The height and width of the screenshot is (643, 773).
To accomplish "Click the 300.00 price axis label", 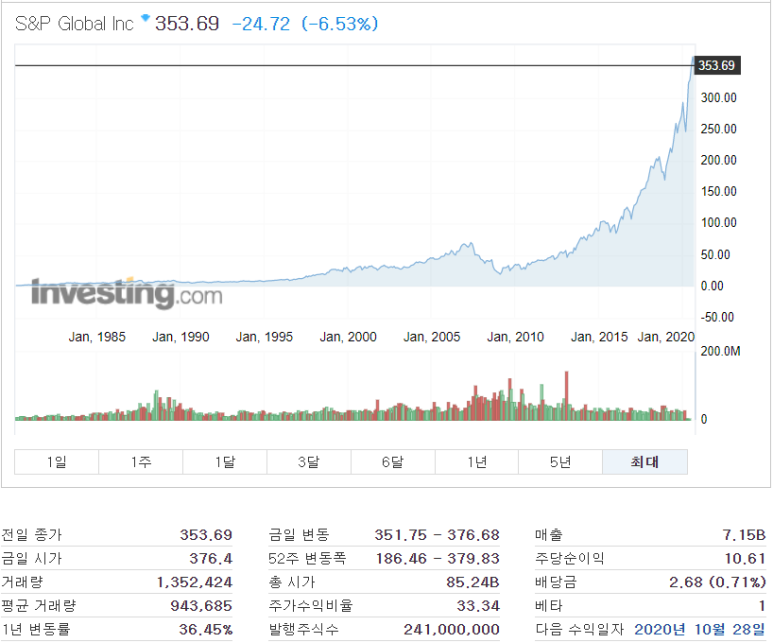I will [719, 98].
